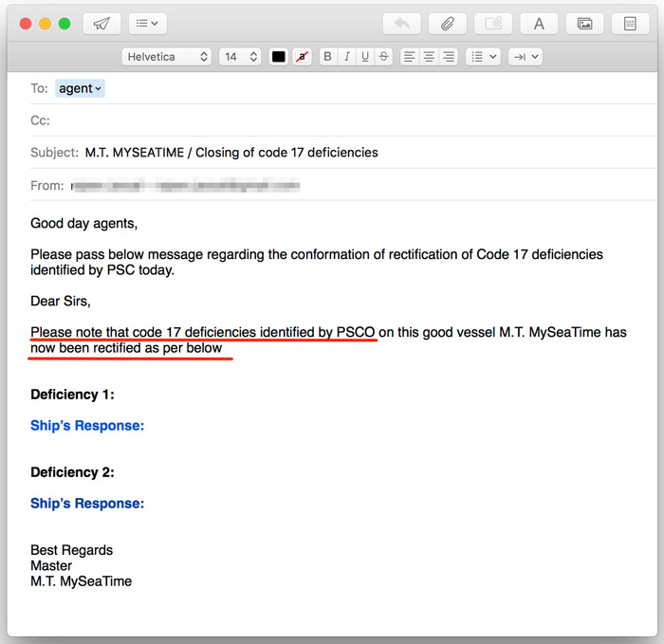Toggle strikethrough formatting

click(x=383, y=57)
